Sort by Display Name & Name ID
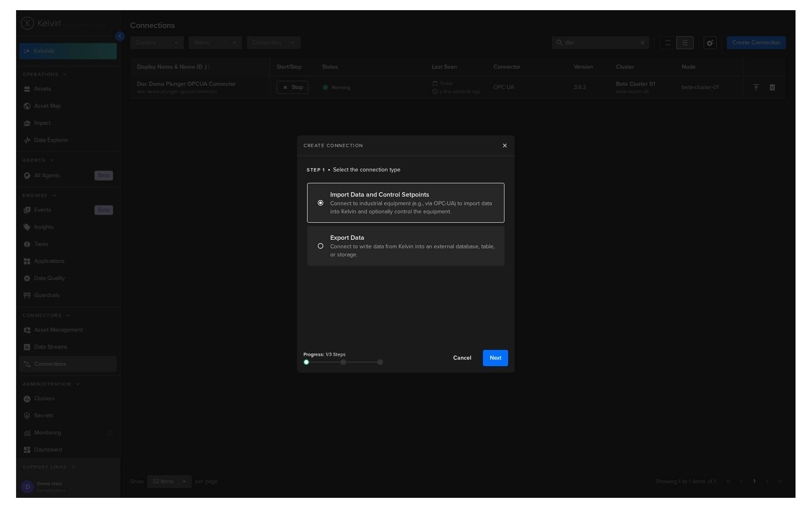Image resolution: width=812 pixels, height=508 pixels. pyautogui.click(x=173, y=67)
